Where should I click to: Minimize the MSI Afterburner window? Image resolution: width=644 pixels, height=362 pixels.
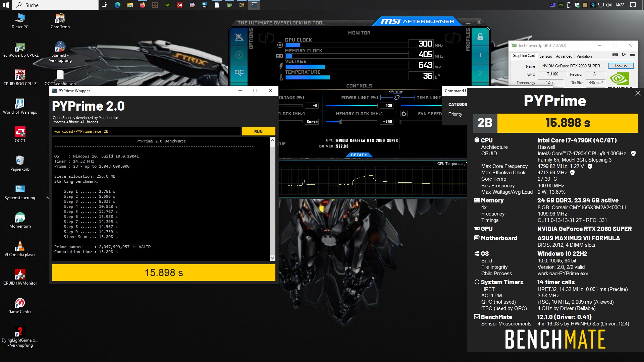(x=468, y=22)
